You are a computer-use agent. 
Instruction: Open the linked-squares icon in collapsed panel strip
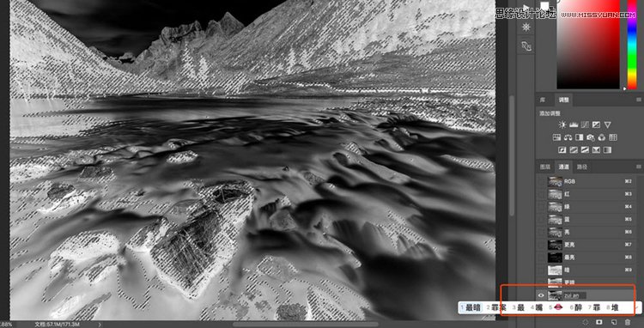coord(526,46)
